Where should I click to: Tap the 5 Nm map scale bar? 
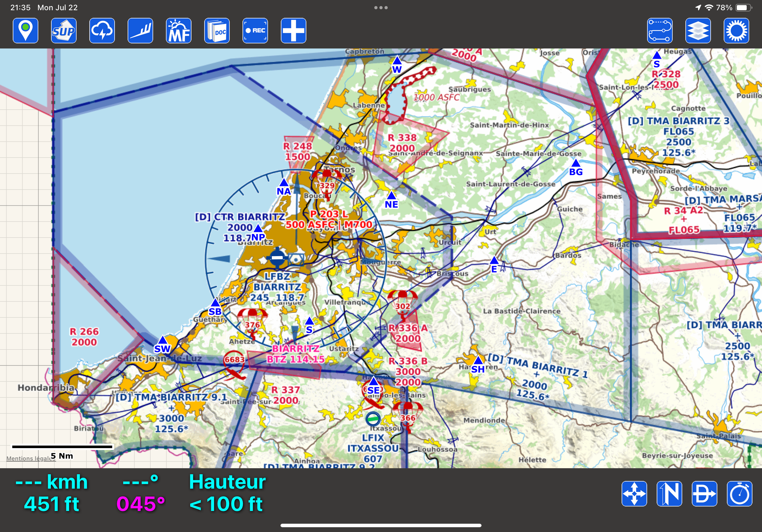tap(62, 447)
